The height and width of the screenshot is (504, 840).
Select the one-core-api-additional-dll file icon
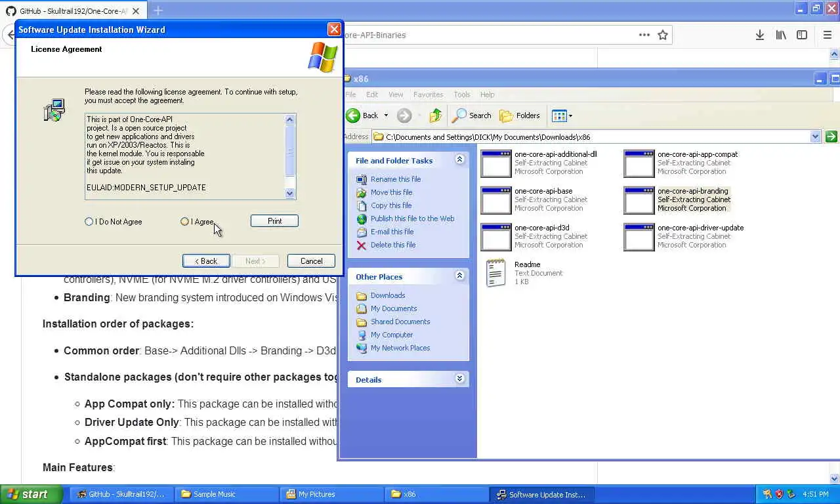496,163
